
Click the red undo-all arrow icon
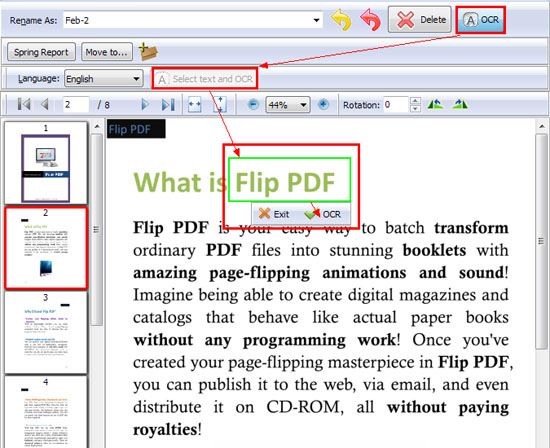371,20
